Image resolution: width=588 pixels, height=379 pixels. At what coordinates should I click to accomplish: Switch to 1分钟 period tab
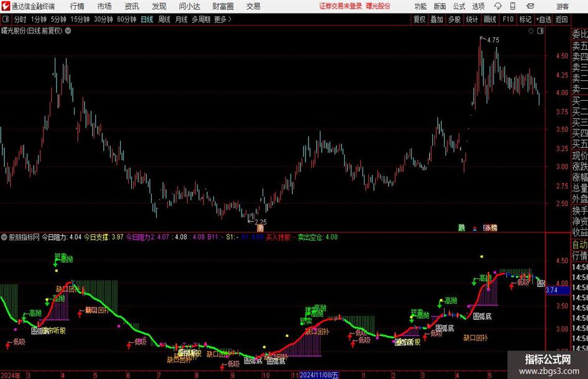coord(39,19)
